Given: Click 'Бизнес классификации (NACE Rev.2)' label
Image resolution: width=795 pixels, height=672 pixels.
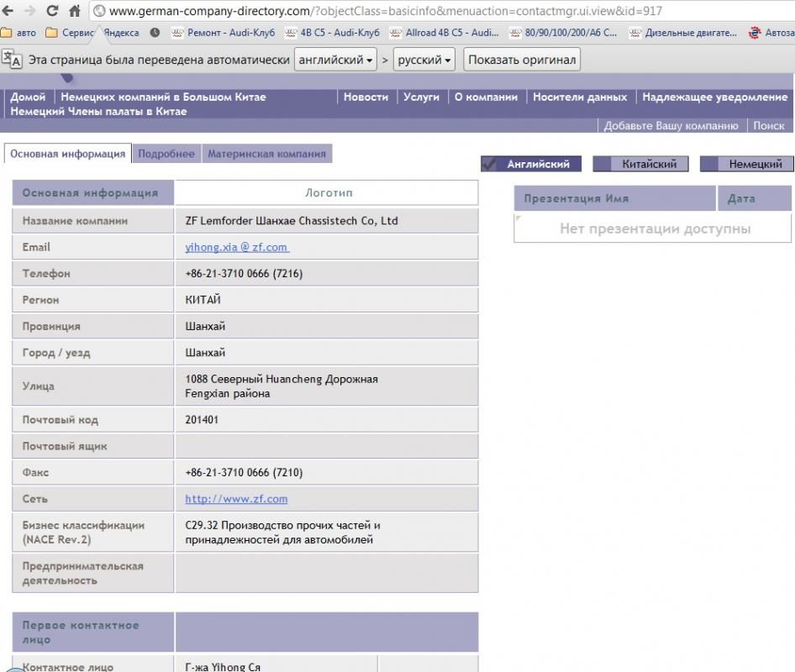Looking at the screenshot, I should [x=84, y=532].
